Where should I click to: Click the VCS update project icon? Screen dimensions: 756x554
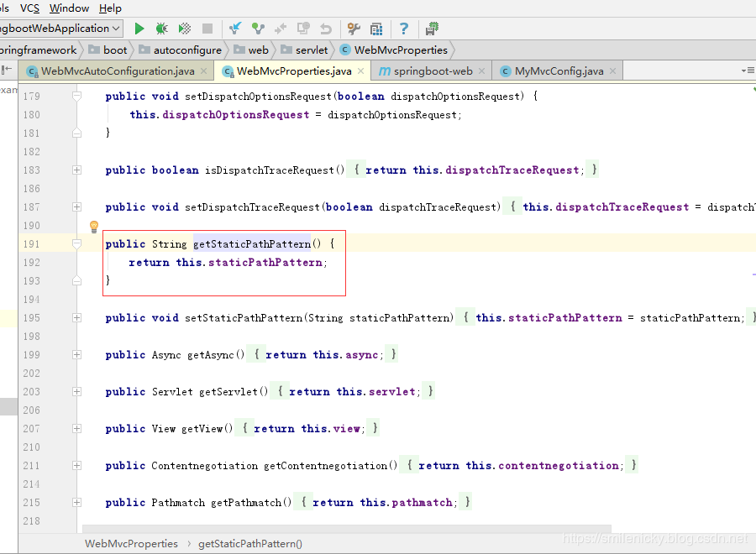[x=236, y=29]
